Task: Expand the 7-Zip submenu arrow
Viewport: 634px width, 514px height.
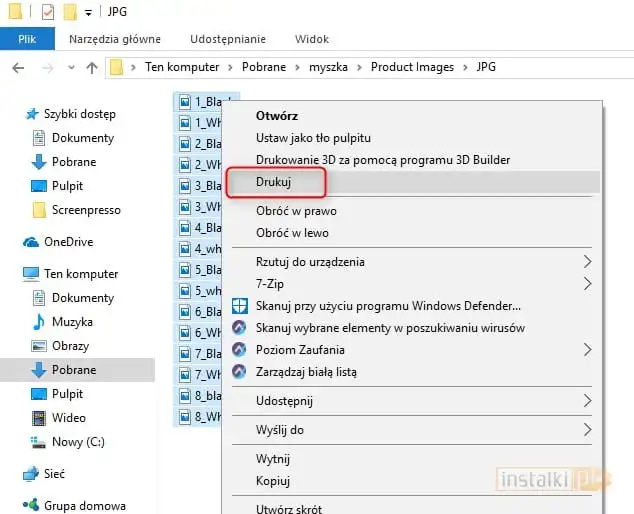Action: pos(587,284)
